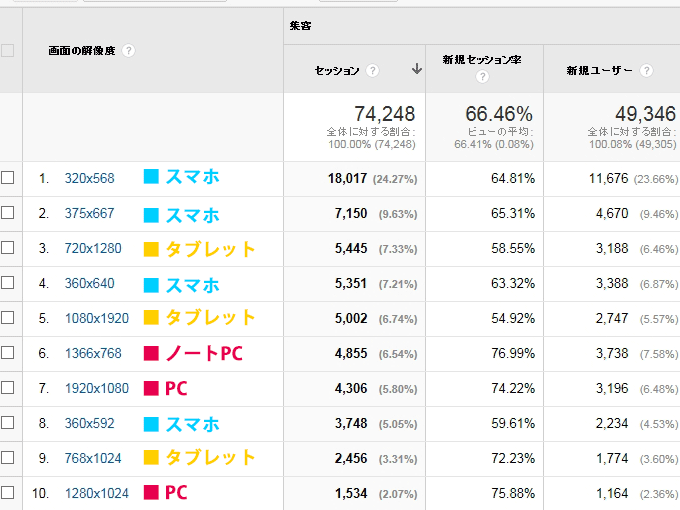Check the box for row 320x568
The height and width of the screenshot is (510, 680).
pyautogui.click(x=7, y=177)
